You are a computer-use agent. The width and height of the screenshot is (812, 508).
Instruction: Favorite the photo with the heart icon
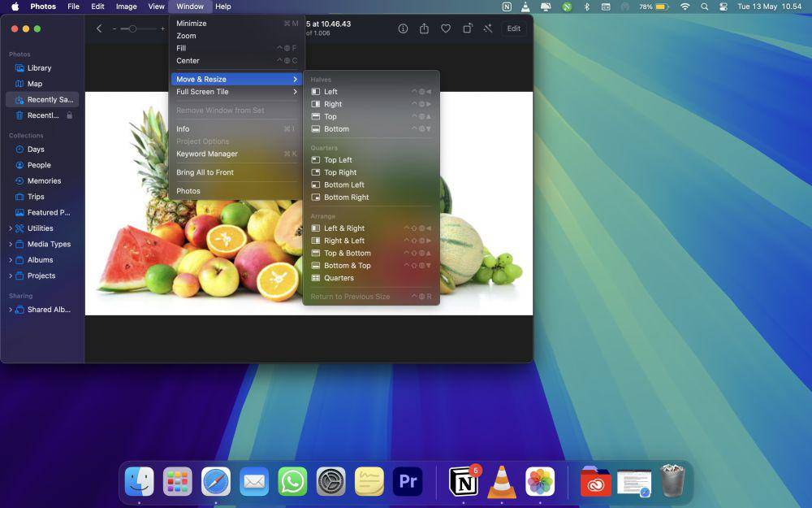coord(445,28)
